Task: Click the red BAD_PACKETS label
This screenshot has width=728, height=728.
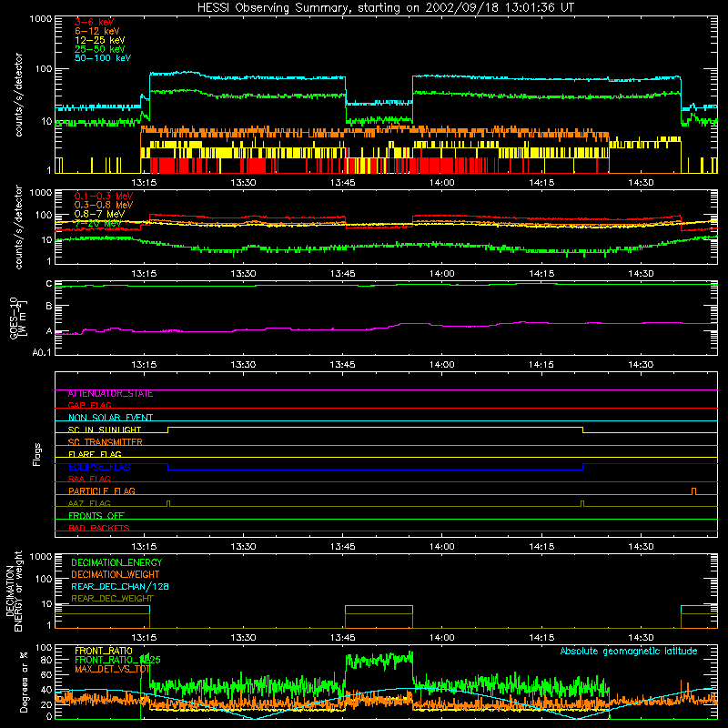Action: (99, 529)
